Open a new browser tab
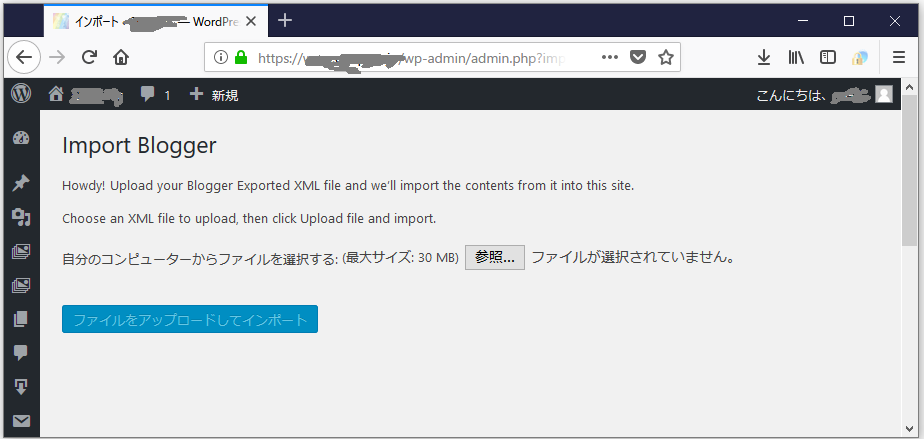Image resolution: width=924 pixels, height=439 pixels. pos(285,20)
